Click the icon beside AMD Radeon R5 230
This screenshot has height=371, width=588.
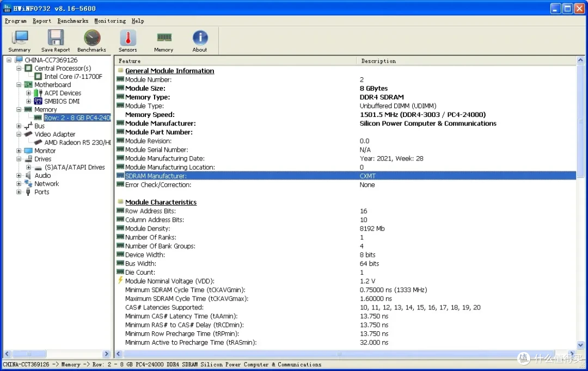[x=38, y=142]
